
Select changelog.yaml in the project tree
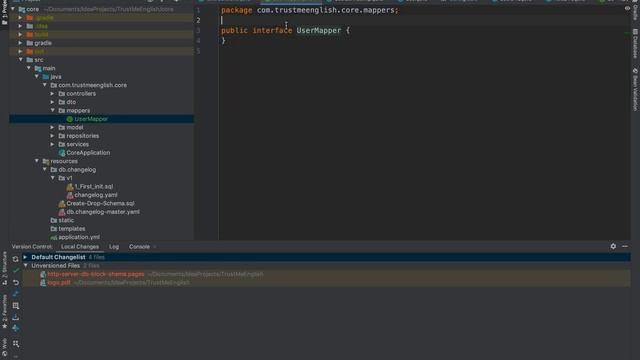pos(96,195)
